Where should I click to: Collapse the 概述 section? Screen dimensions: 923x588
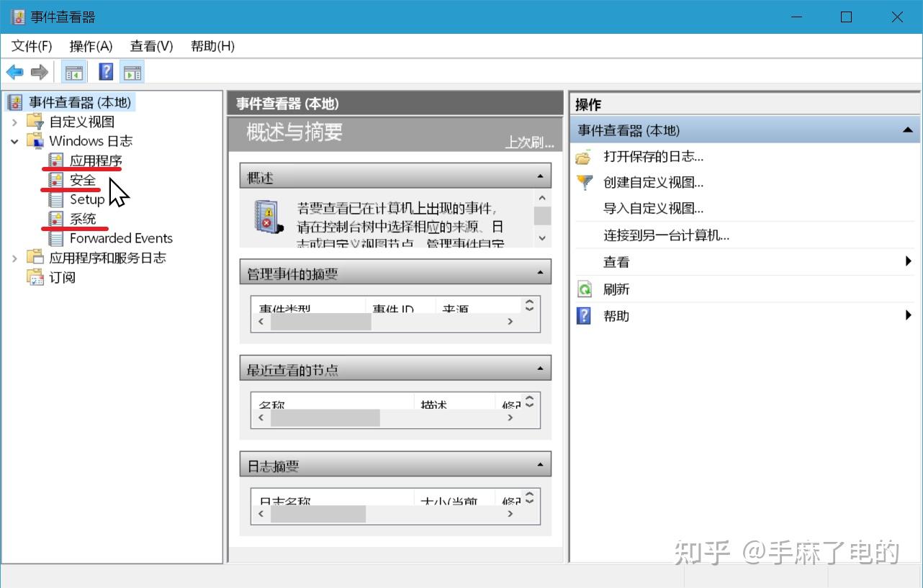(540, 177)
